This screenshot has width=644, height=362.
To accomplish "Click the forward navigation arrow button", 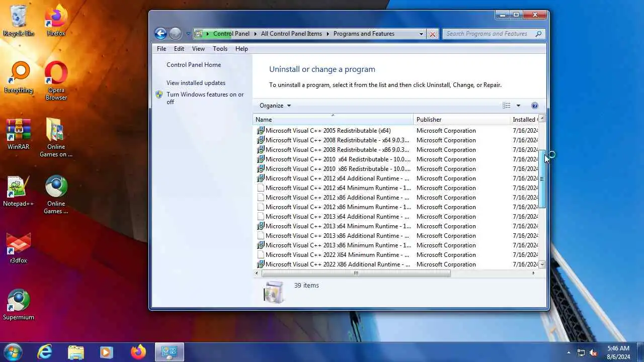I will [x=175, y=34].
